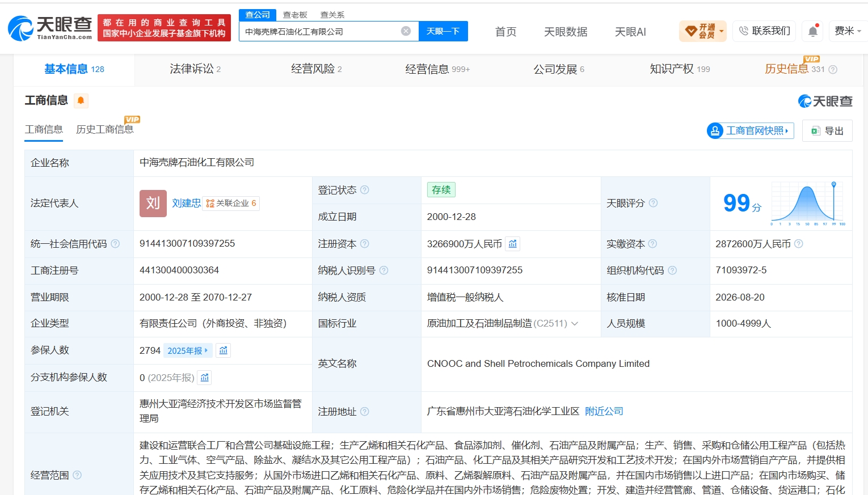The width and height of the screenshot is (868, 495).
Task: Click the help icon after 2872600万人民币
Action: point(799,244)
